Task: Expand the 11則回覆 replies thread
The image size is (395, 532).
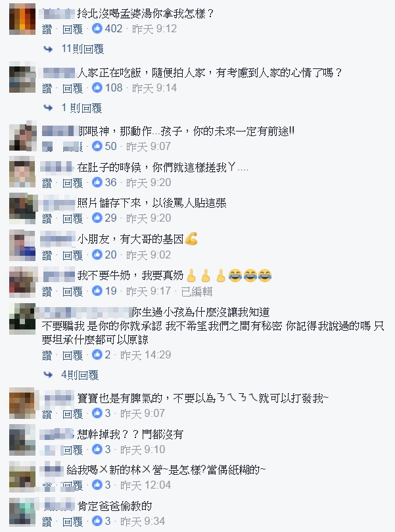Action: pyautogui.click(x=82, y=49)
